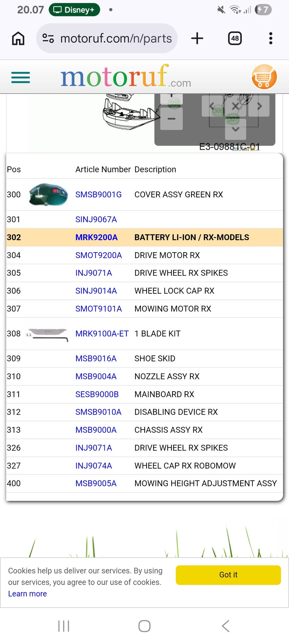Pan diagram left with arrow button
Screen dimensions: 289x644
click(212, 106)
